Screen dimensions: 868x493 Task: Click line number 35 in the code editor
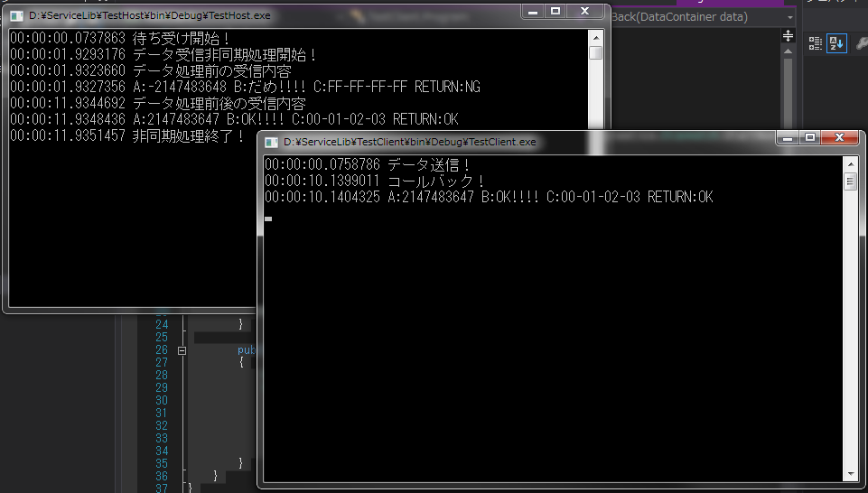(162, 464)
